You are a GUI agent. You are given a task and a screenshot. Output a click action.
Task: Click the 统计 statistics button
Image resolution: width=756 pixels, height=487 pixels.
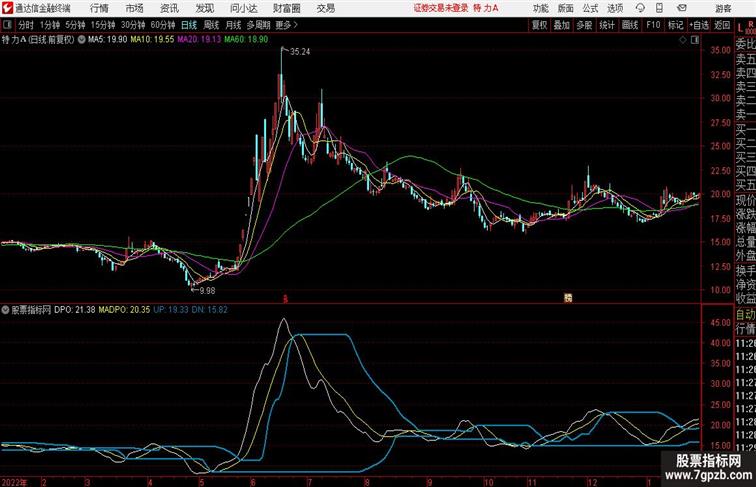point(607,25)
